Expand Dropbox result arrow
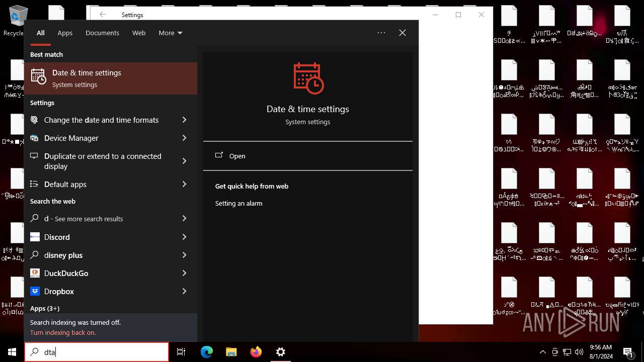 click(185, 291)
